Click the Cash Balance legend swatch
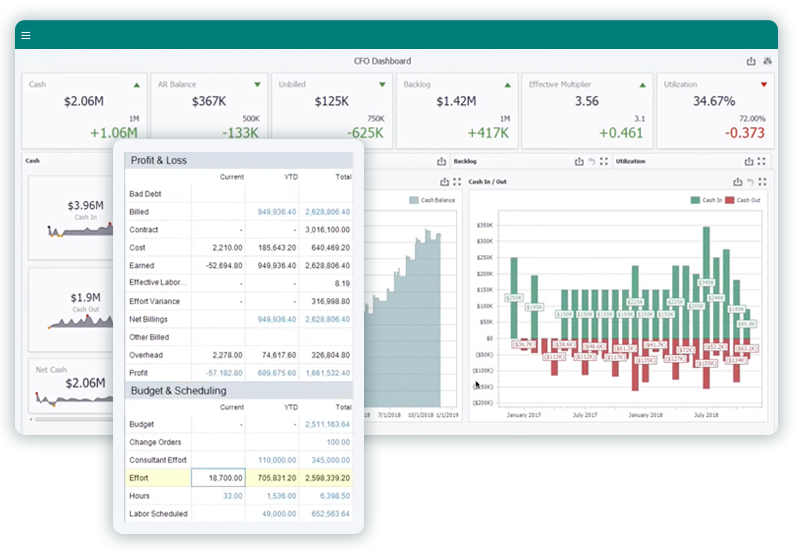Image resolution: width=800 pixels, height=555 pixels. (414, 200)
